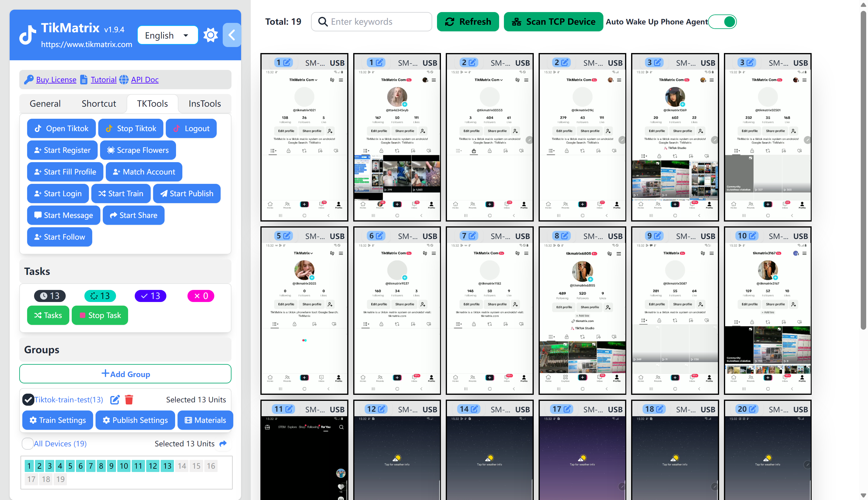Click the Start Train icon button

102,193
